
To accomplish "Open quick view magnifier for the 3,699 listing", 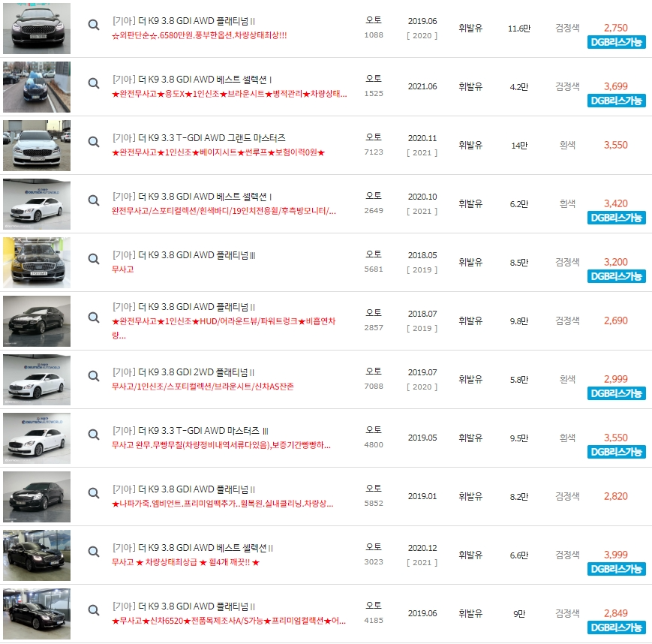I will point(93,83).
